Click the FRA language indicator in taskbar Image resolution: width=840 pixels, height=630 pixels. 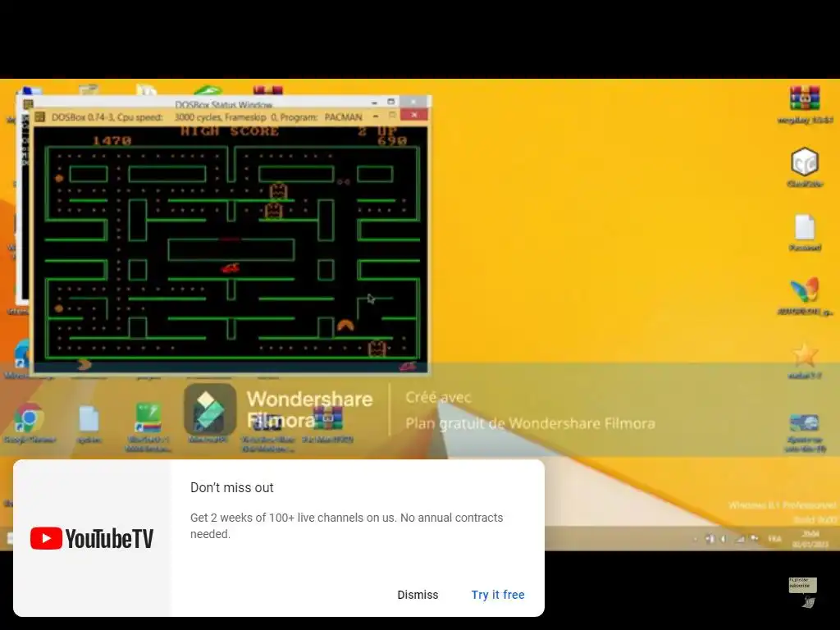(774, 538)
